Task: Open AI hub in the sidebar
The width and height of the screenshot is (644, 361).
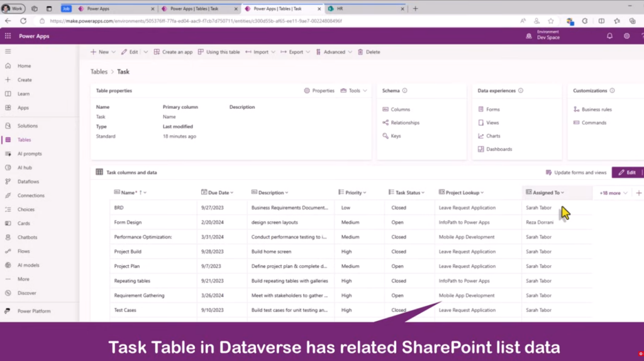Action: 25,167
